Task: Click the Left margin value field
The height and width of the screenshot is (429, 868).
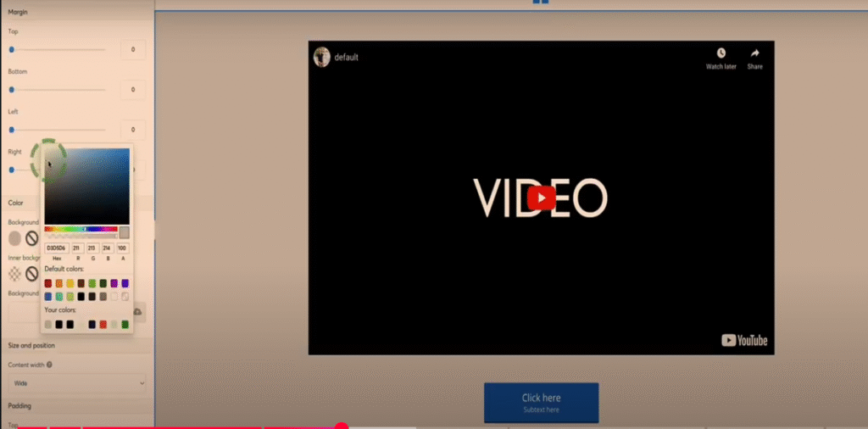Action: 133,130
